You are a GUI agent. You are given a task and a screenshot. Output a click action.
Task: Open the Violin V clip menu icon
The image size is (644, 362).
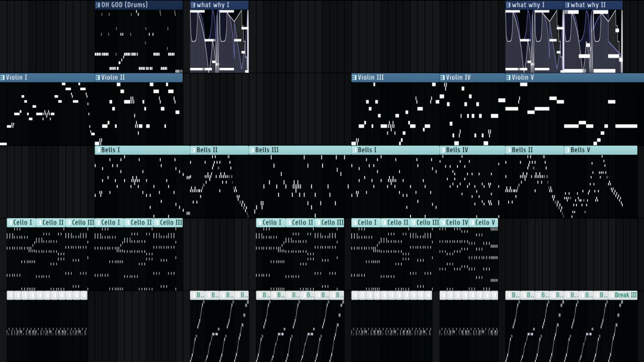tap(509, 77)
